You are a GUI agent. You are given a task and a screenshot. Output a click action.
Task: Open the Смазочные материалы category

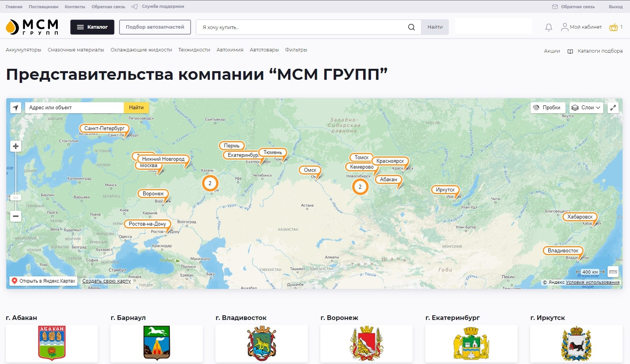tap(76, 50)
